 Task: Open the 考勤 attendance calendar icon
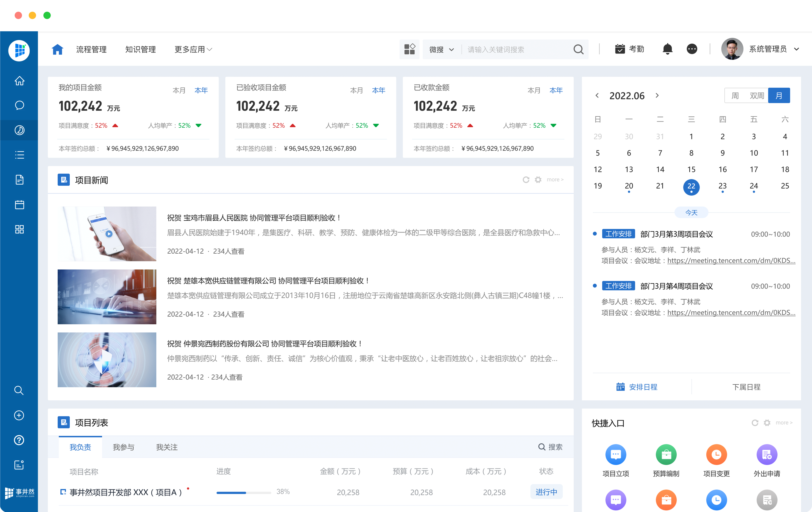pos(619,49)
